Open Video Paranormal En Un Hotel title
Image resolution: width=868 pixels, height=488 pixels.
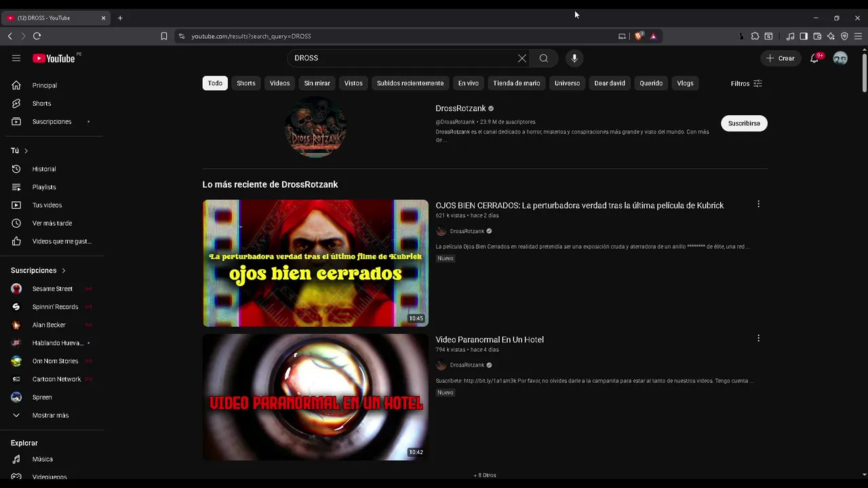click(x=490, y=340)
